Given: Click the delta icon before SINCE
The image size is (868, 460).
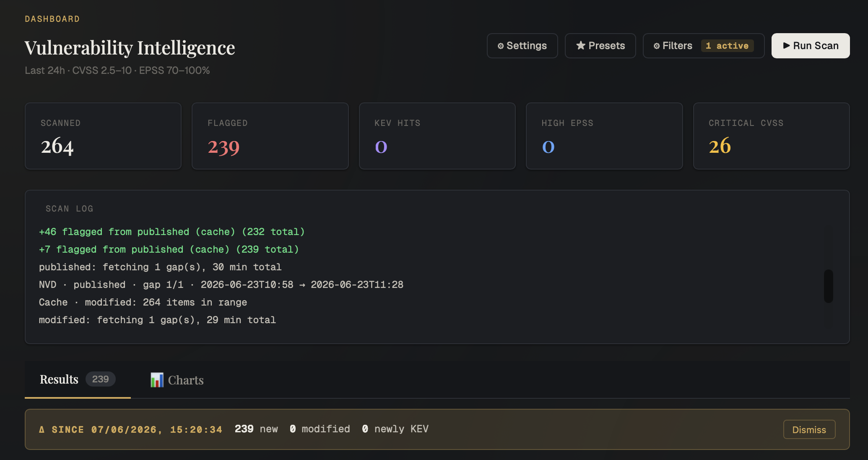Looking at the screenshot, I should point(42,429).
